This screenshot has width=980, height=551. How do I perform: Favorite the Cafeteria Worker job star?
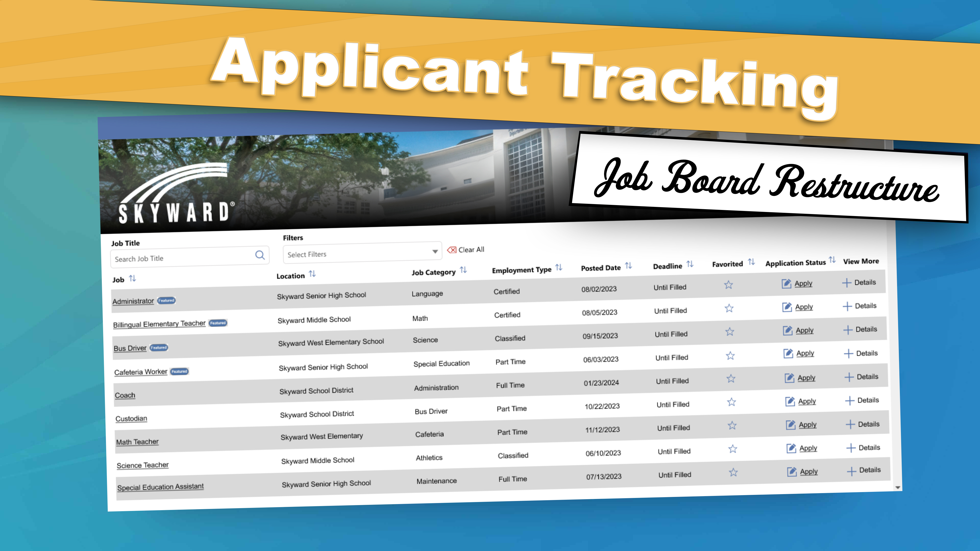(x=730, y=356)
